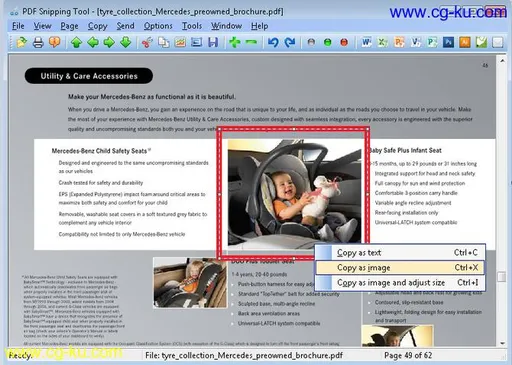This screenshot has height=365, width=512.
Task: Open the View menu
Action: [42, 26]
